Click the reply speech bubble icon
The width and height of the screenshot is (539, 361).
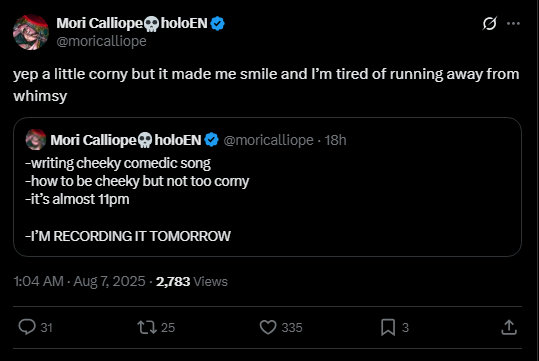27,327
